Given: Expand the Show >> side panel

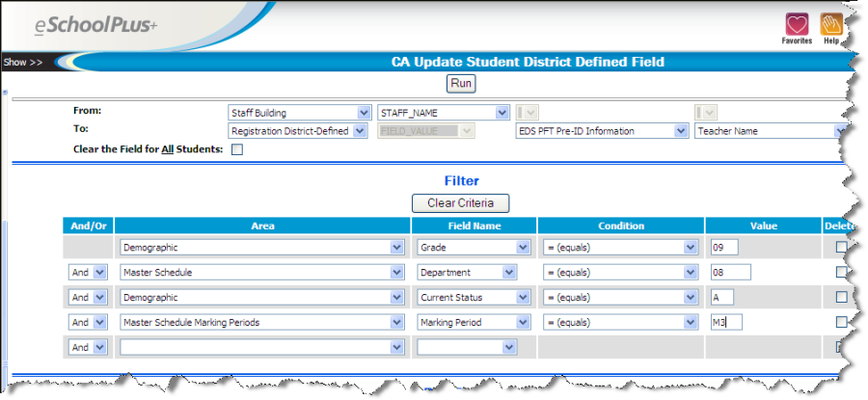Looking at the screenshot, I should 23,62.
